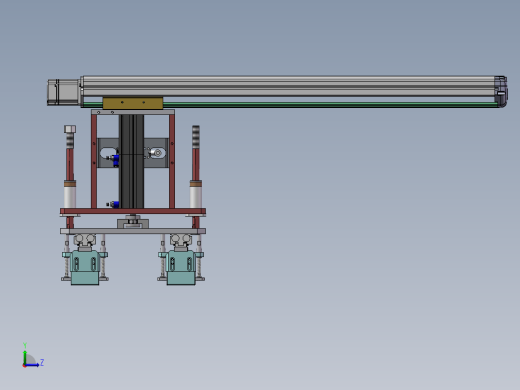
Task: Click the right teal gripper body
Action: (181, 267)
